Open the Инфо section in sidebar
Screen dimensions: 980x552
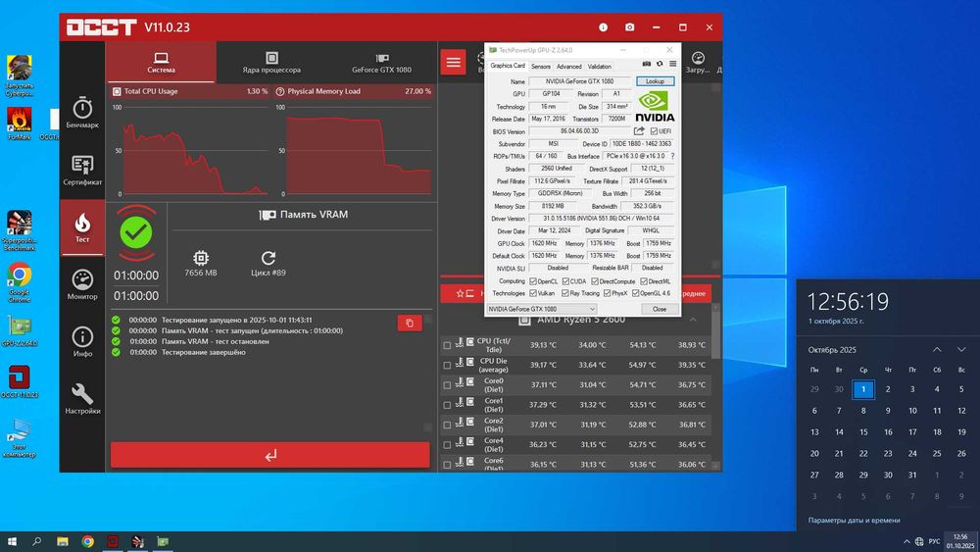82,342
